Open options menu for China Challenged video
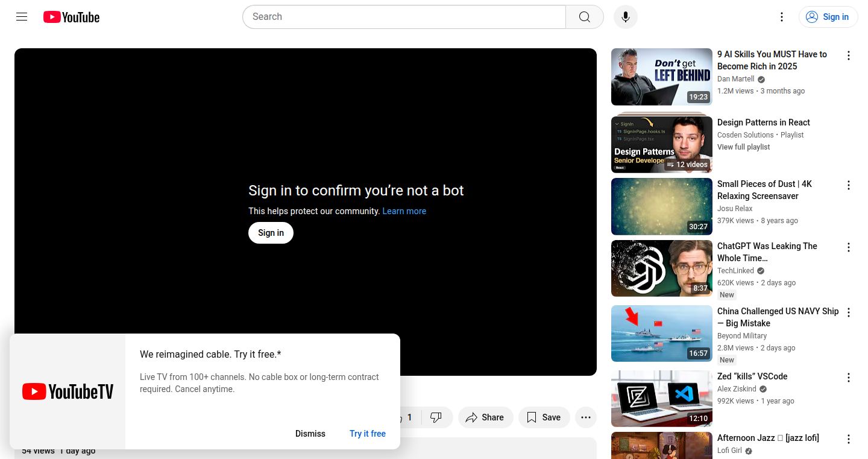The width and height of the screenshot is (868, 459). point(849,312)
